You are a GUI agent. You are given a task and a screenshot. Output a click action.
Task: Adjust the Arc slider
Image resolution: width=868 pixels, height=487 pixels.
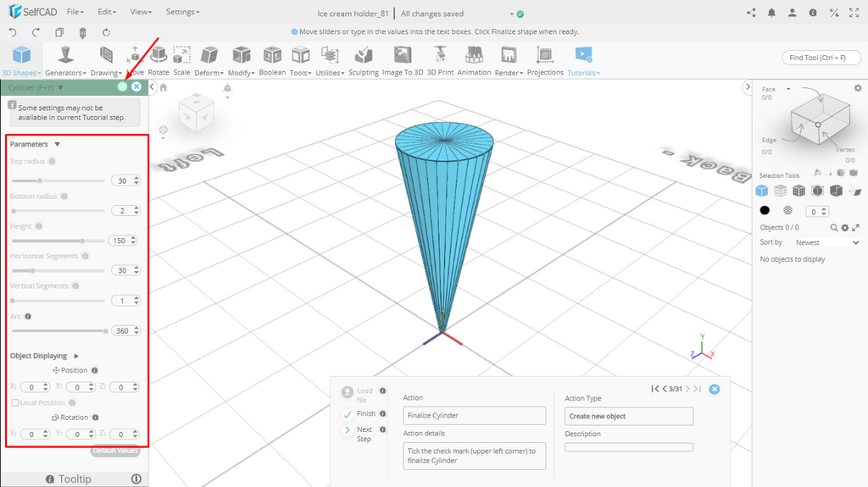(x=58, y=330)
